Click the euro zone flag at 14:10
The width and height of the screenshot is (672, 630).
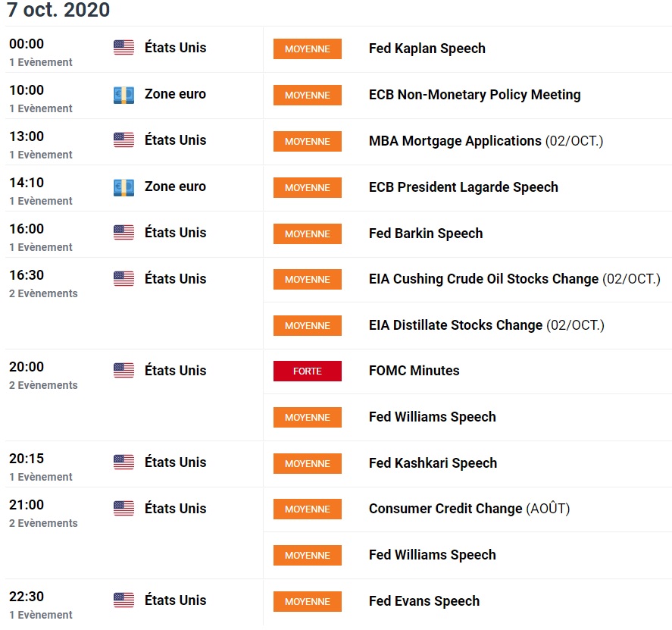123,186
